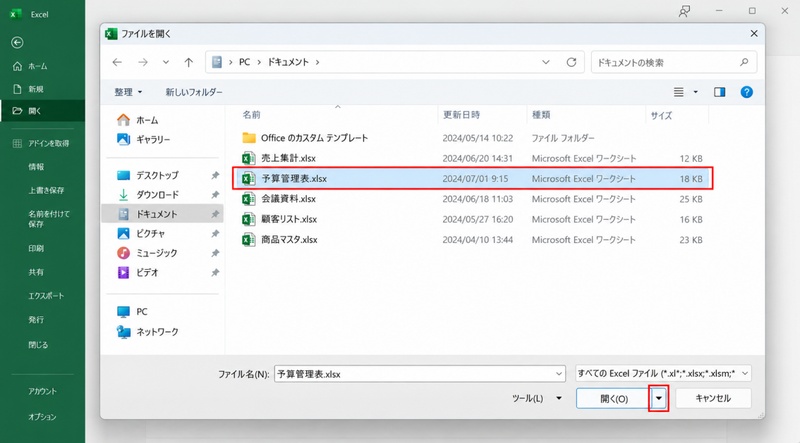Refresh the folder view

tap(571, 62)
